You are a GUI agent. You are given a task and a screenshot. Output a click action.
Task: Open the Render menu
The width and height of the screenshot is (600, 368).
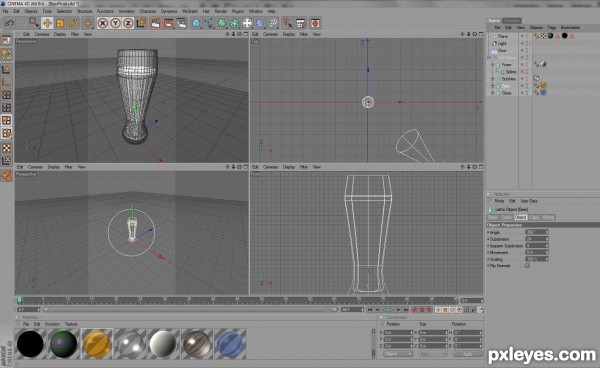220,11
